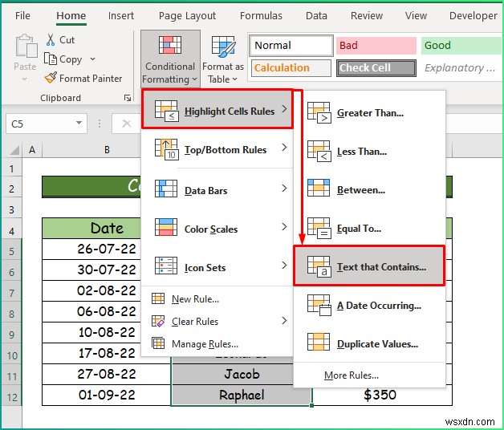Apply the Good cell style
Image resolution: width=504 pixels, height=430 pixels.
(x=461, y=45)
